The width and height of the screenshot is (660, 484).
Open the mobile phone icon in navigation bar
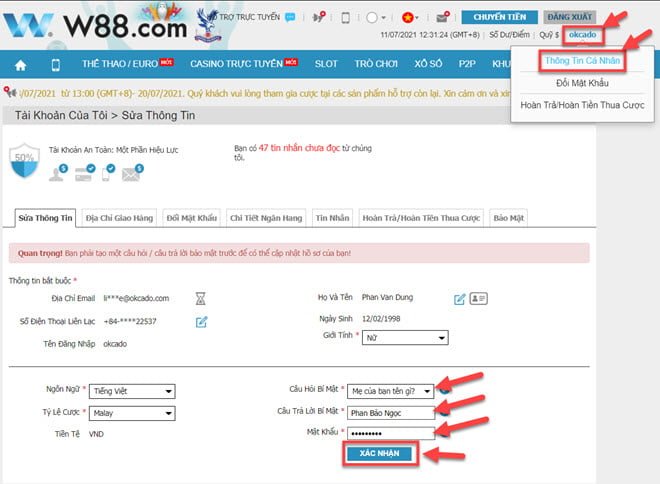pyautogui.click(x=56, y=65)
